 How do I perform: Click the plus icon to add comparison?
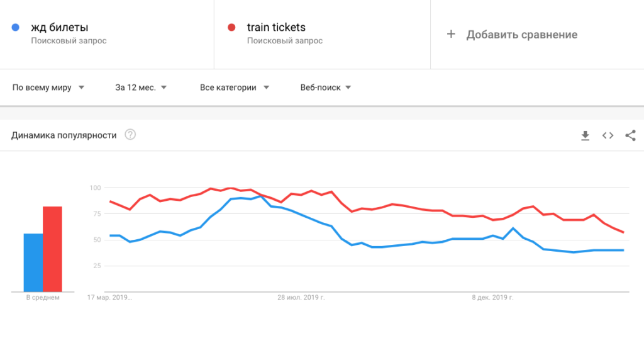tap(450, 35)
